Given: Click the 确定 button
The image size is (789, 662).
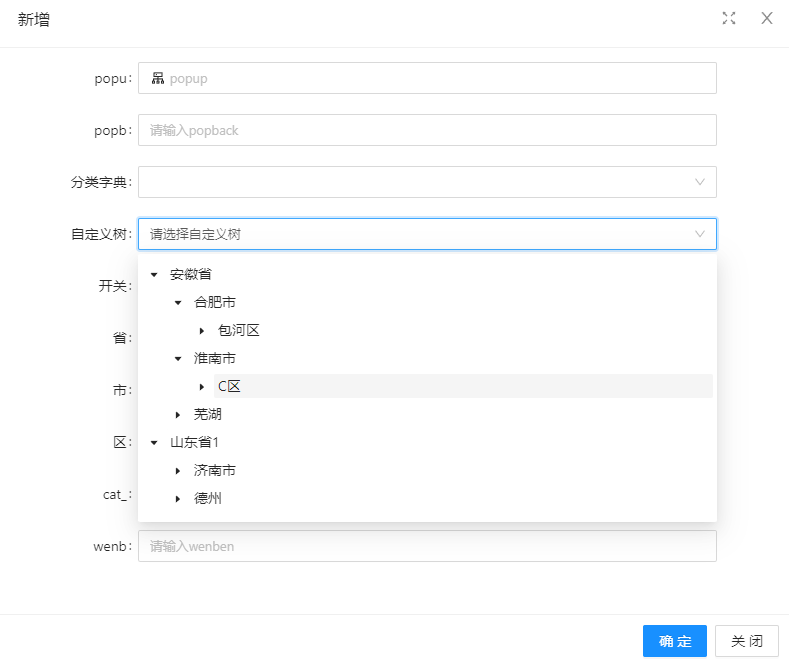Looking at the screenshot, I should tap(675, 641).
